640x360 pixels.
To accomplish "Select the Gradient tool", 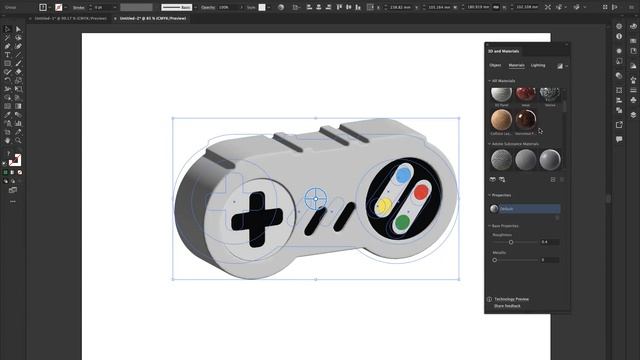I will coord(18,106).
